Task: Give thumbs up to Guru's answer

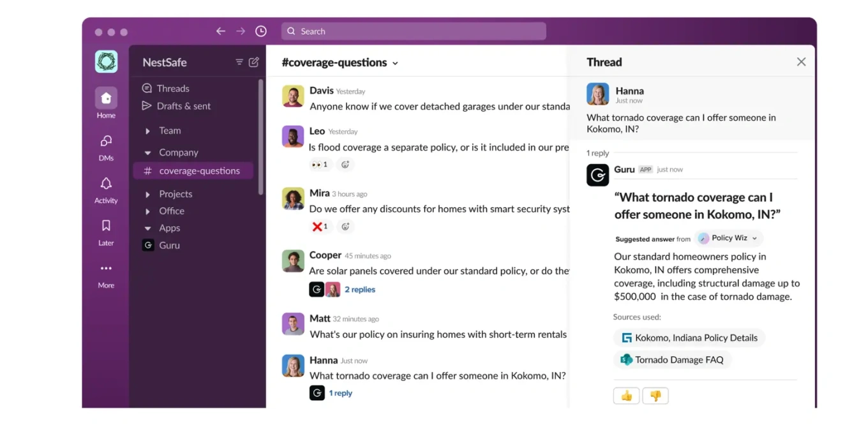Action: (626, 396)
